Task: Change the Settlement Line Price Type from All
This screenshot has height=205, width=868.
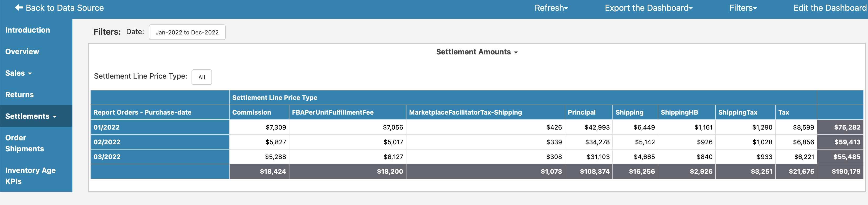Action: pos(202,77)
